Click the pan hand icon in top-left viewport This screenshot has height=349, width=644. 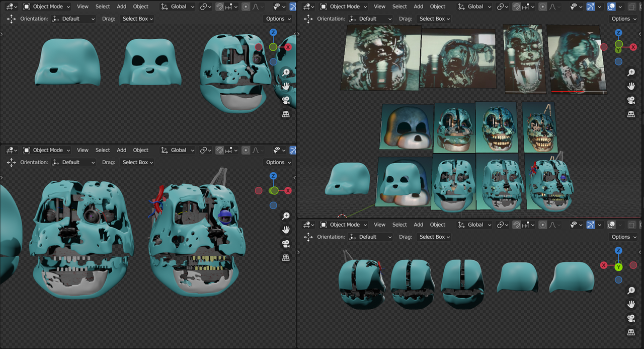(x=286, y=86)
